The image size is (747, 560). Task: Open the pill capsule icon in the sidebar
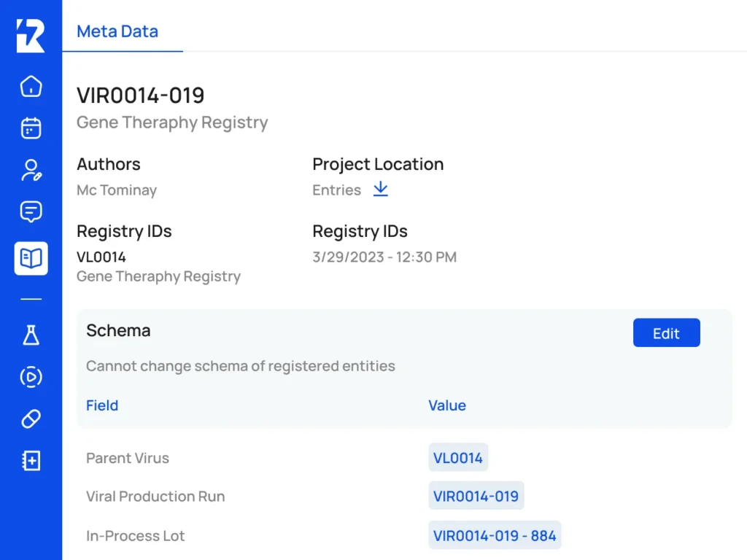[x=31, y=419]
